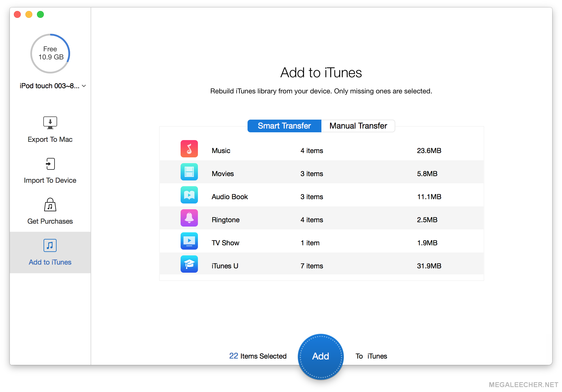This screenshot has width=562, height=392.
Task: Click the 1.9MB size value
Action: [x=427, y=243]
